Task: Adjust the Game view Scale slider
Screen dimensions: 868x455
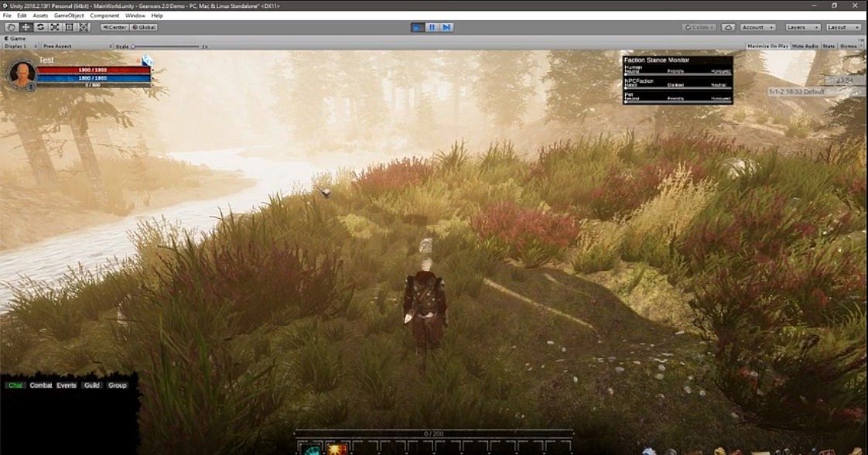Action: tap(166, 46)
